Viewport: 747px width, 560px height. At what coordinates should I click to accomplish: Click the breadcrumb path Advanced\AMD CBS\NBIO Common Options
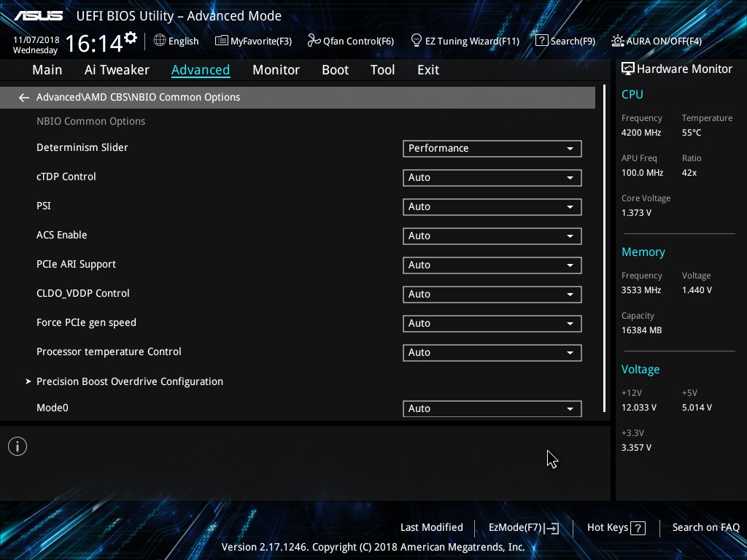[x=138, y=97]
